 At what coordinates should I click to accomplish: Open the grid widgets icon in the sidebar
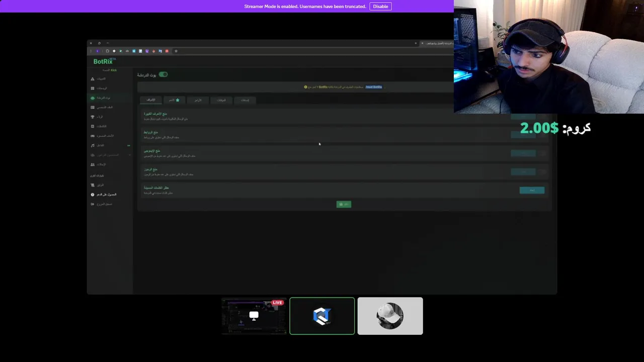[x=93, y=88]
